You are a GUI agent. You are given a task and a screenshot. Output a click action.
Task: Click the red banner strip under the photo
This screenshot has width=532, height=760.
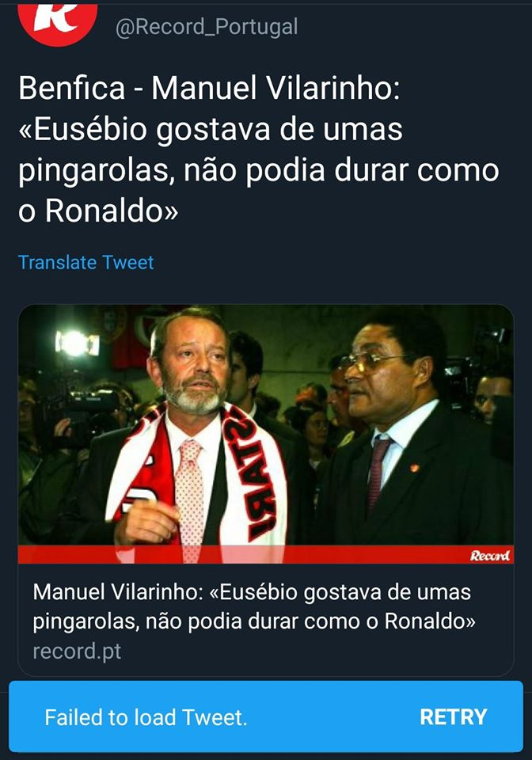[x=265, y=554]
